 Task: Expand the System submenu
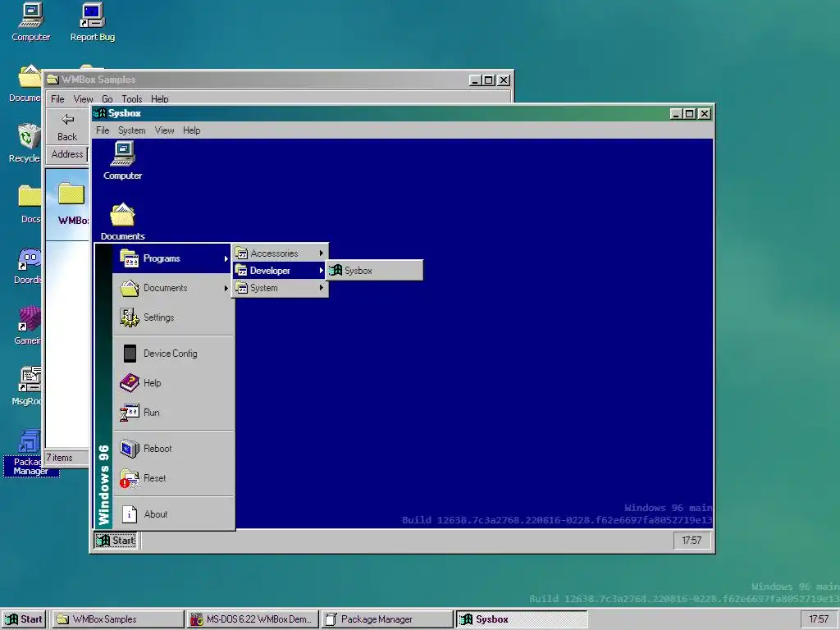click(x=281, y=288)
